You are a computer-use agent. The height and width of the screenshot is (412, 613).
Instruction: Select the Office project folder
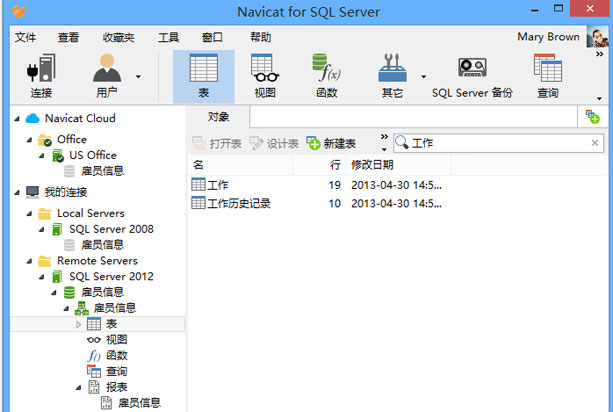[72, 139]
